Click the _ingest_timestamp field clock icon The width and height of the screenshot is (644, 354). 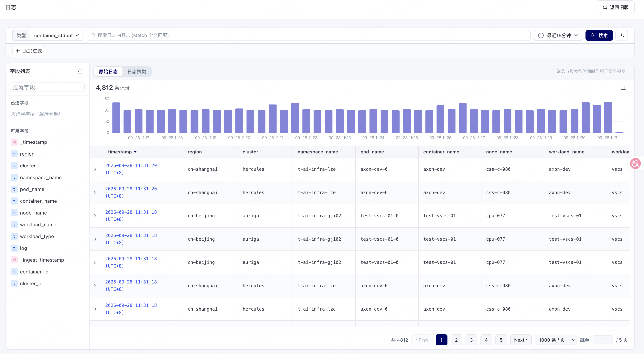[14, 260]
